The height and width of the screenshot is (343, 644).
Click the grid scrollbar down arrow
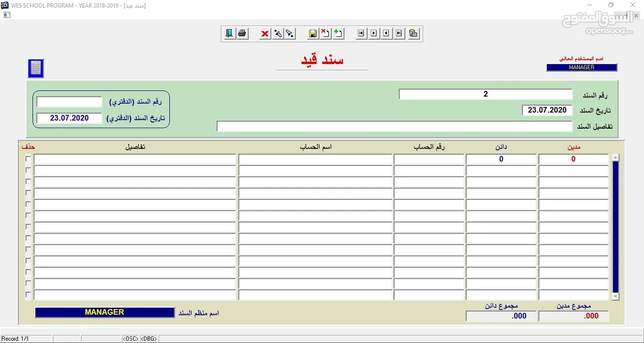point(615,296)
